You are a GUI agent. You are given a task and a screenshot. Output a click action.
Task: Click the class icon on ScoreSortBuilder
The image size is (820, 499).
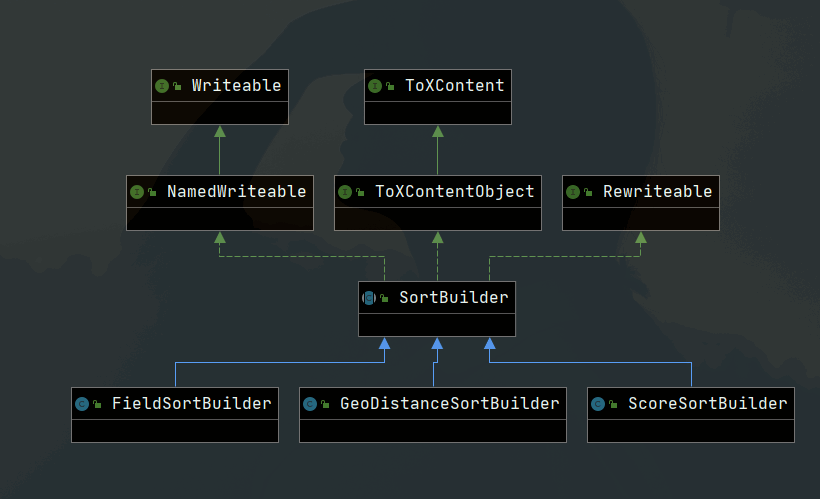(597, 404)
